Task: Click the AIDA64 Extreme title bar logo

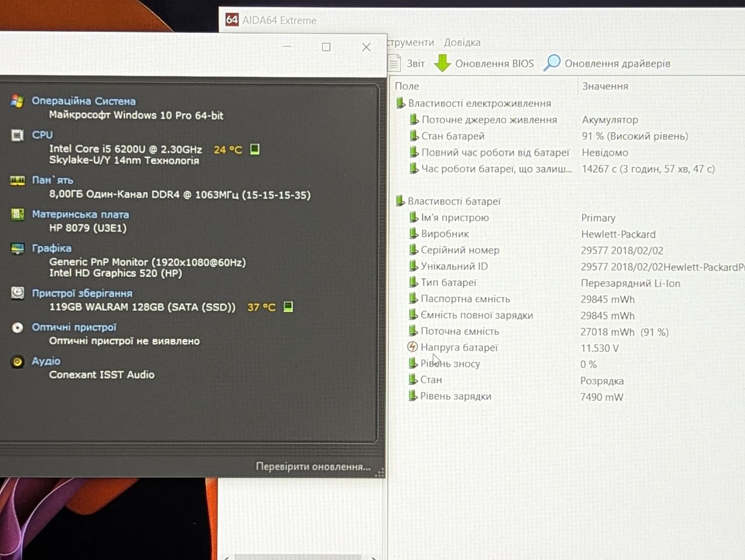Action: (232, 20)
